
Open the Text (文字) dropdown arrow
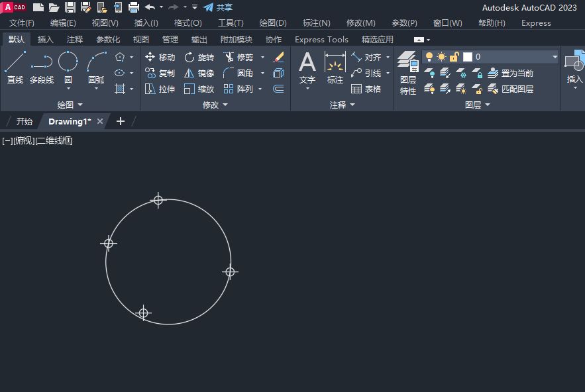click(307, 89)
